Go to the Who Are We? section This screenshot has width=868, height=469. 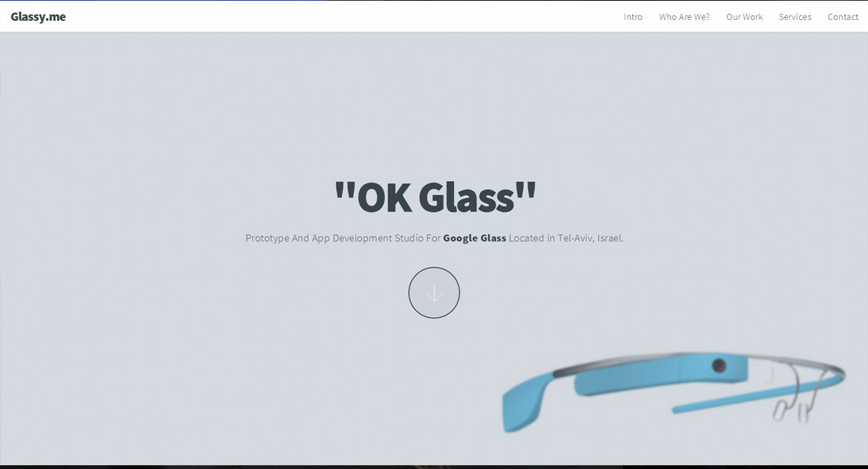coord(684,16)
